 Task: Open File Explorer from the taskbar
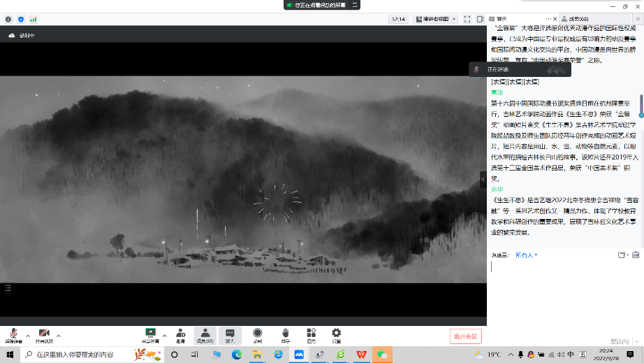[258, 355]
